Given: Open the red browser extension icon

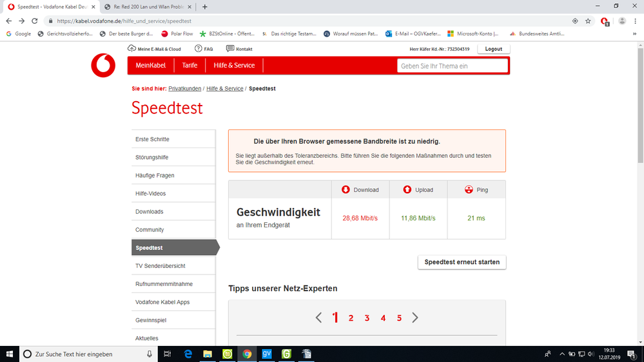Looking at the screenshot, I should click(x=605, y=21).
